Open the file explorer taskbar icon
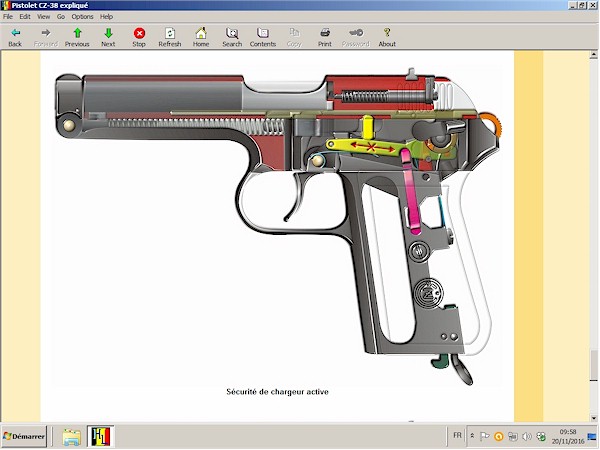This screenshot has height=450, width=600. tap(72, 437)
